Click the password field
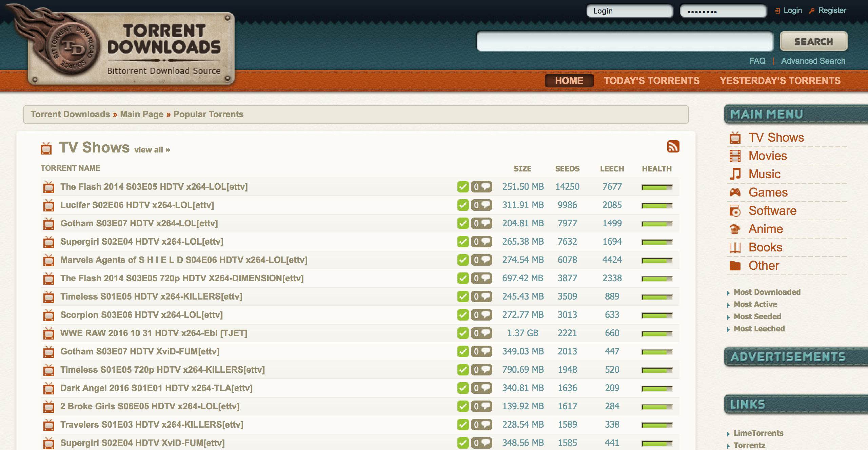The image size is (868, 450). [x=723, y=11]
